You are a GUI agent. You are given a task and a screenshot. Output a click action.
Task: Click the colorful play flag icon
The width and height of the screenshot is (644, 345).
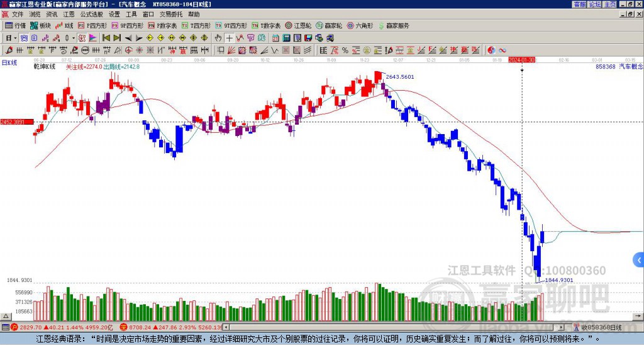93,38
